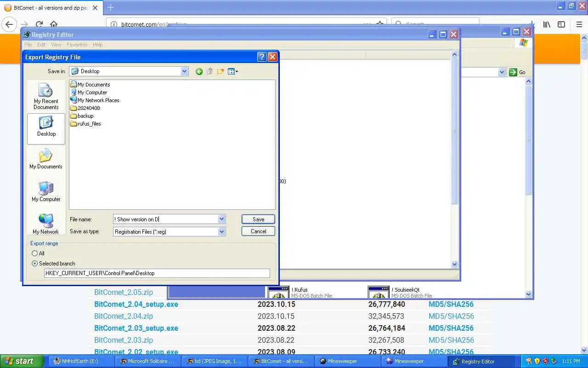This screenshot has height=368, width=588.
Task: Go up one folder level
Action: click(x=209, y=71)
